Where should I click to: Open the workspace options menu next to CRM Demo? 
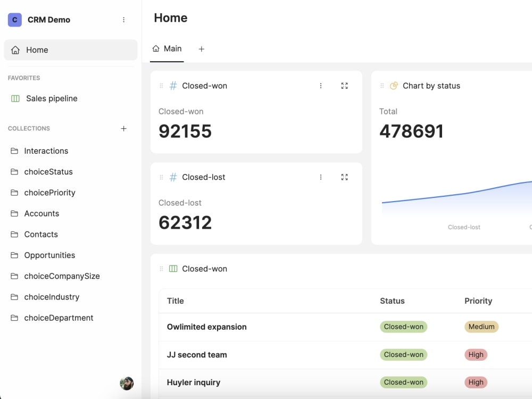tap(124, 19)
